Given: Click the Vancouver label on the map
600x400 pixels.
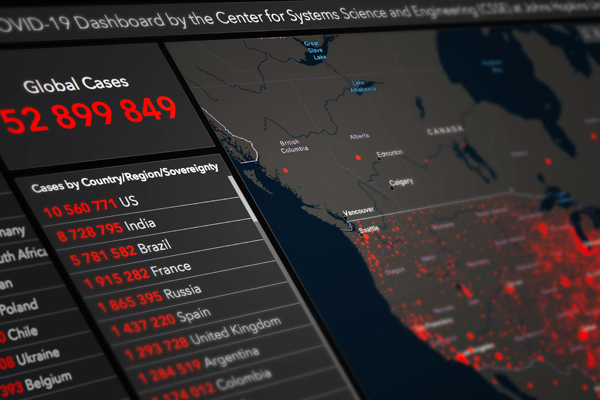Looking at the screenshot, I should click(x=357, y=211).
